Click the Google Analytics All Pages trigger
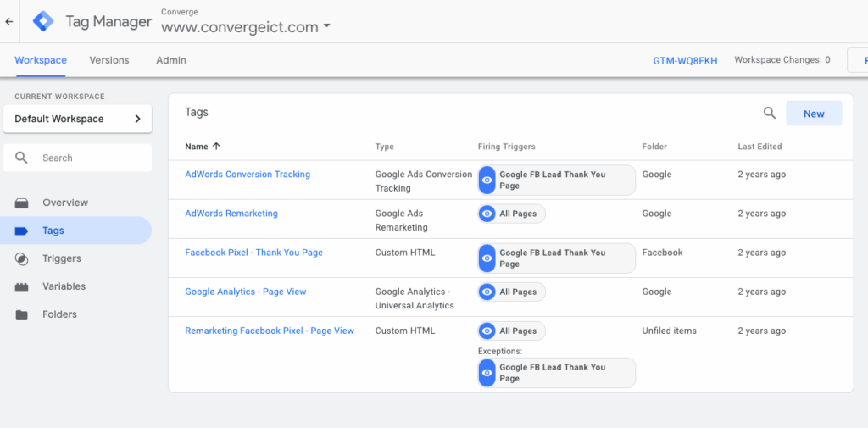868x428 pixels. tap(512, 292)
